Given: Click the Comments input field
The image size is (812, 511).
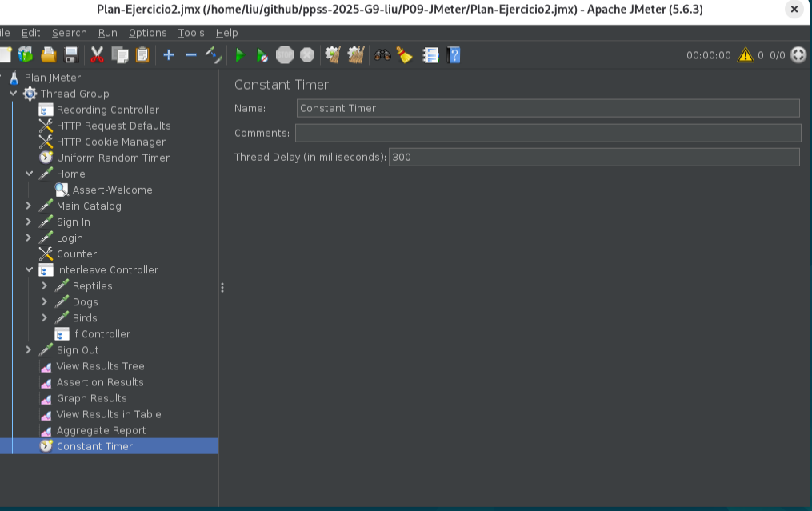Looking at the screenshot, I should (x=548, y=133).
